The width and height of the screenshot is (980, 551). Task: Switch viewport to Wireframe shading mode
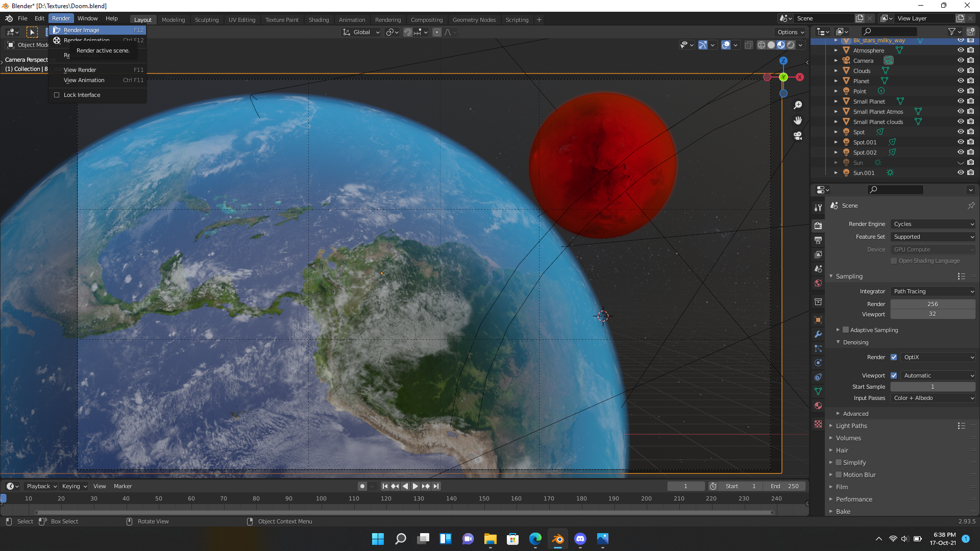pos(761,45)
